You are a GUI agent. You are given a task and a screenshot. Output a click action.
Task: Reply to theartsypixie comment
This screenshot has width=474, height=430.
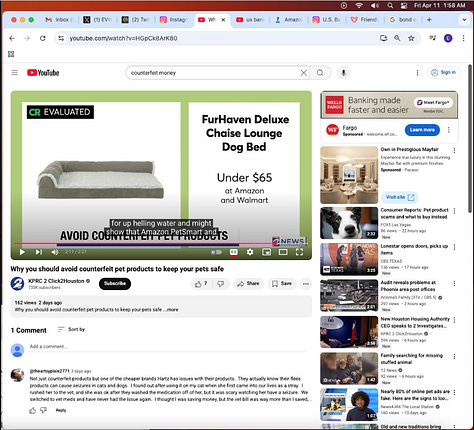[x=61, y=410]
